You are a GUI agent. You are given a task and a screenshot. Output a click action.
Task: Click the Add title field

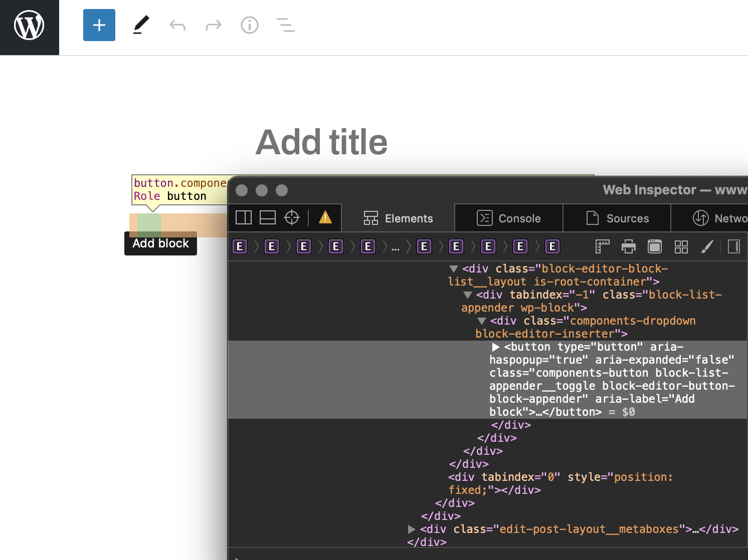point(321,142)
